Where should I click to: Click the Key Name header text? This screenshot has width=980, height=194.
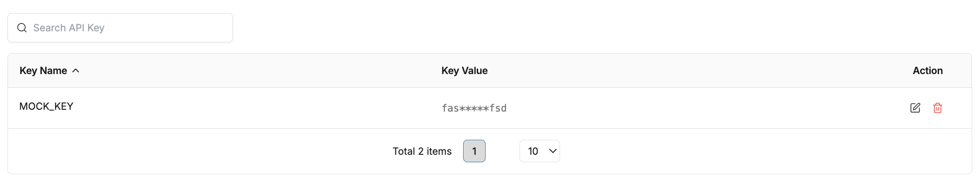pyautogui.click(x=43, y=71)
